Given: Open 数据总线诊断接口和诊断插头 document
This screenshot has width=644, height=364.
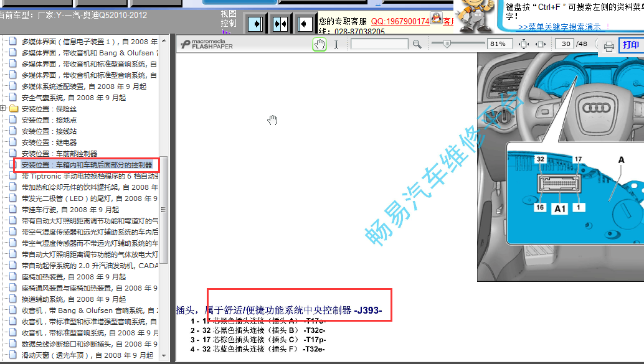Looking at the screenshot, I should (x=90, y=344).
